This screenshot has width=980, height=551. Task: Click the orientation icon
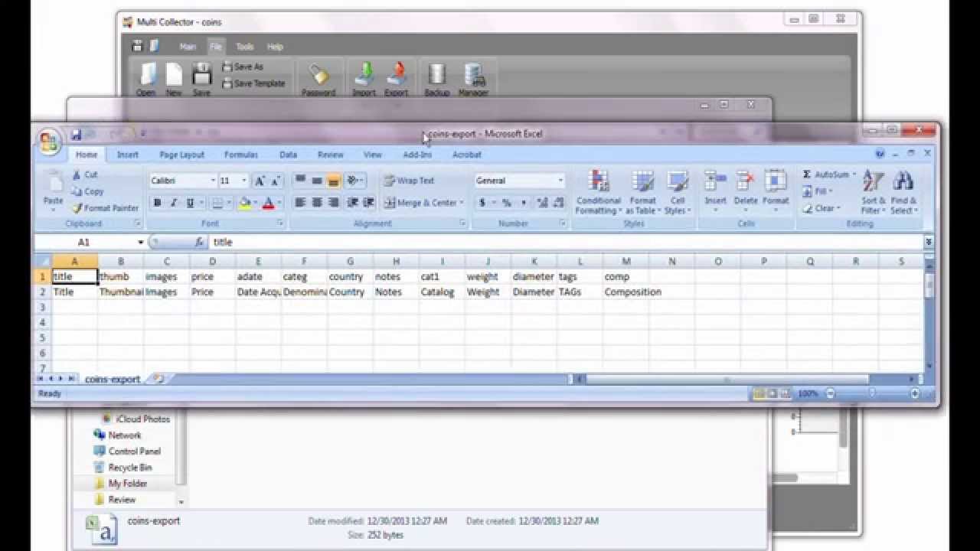click(354, 181)
